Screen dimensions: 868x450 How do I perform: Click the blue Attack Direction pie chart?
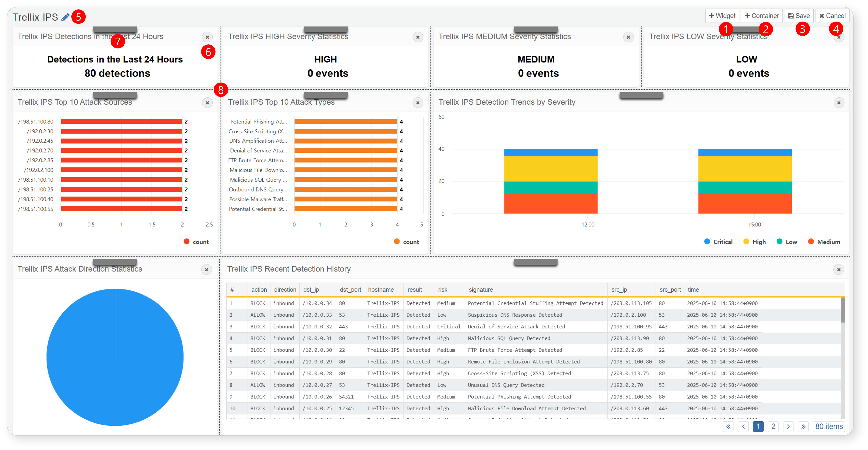(x=115, y=357)
